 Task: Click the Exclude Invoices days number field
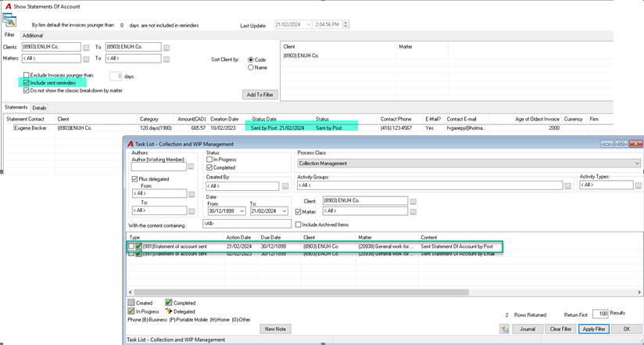[116, 76]
